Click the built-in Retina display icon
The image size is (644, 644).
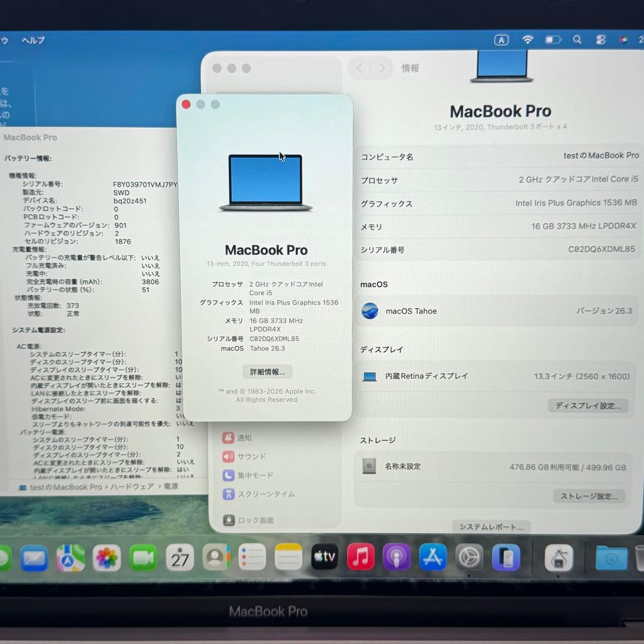[x=370, y=376]
